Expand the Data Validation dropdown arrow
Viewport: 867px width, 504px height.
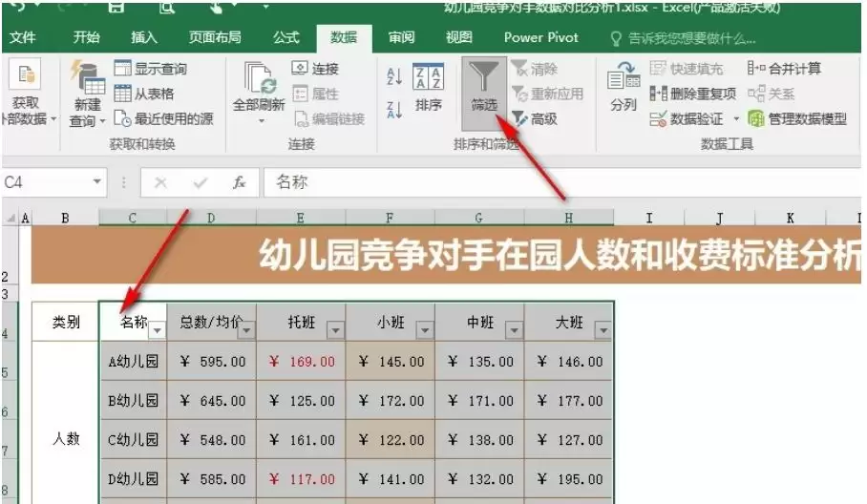(736, 118)
